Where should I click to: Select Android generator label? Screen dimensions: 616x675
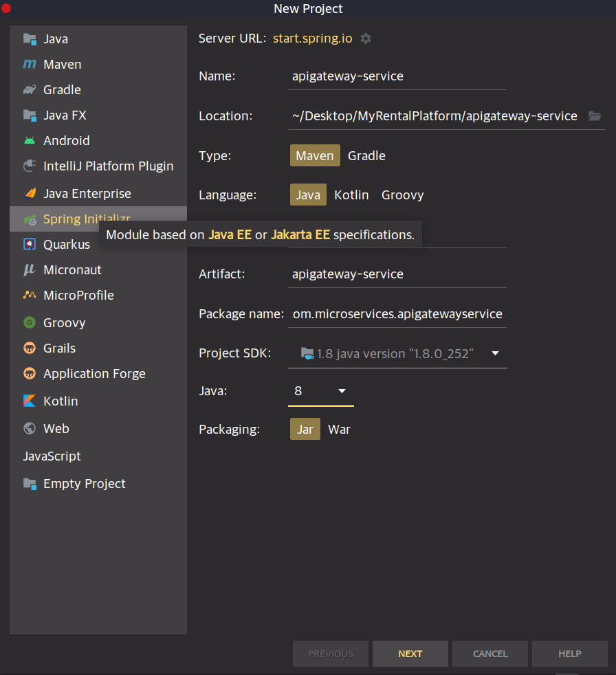(x=67, y=141)
